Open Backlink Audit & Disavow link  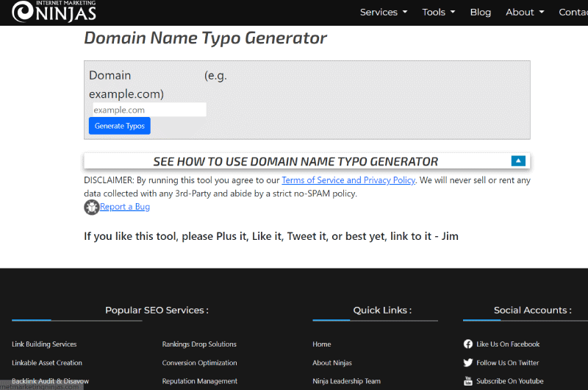50,381
